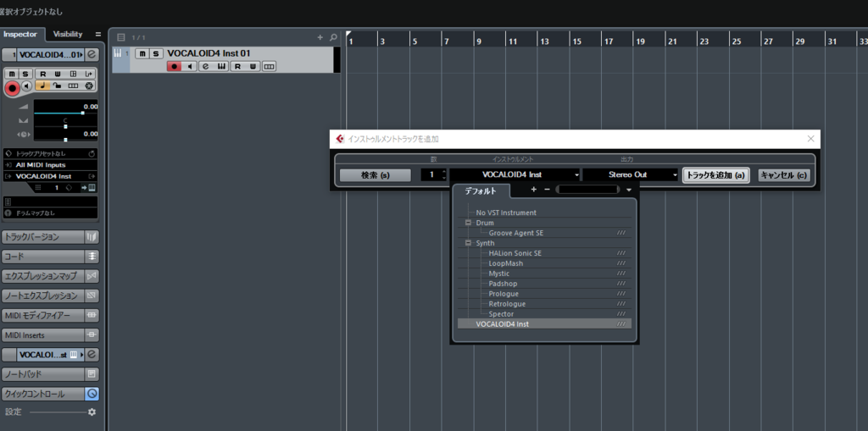Click the freeze snowflake icon in Inspector
Screen dimensions: 868x431
click(x=88, y=86)
